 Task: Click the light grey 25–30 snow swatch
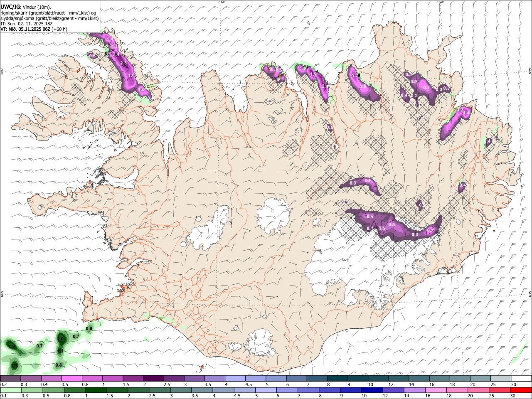point(501,379)
